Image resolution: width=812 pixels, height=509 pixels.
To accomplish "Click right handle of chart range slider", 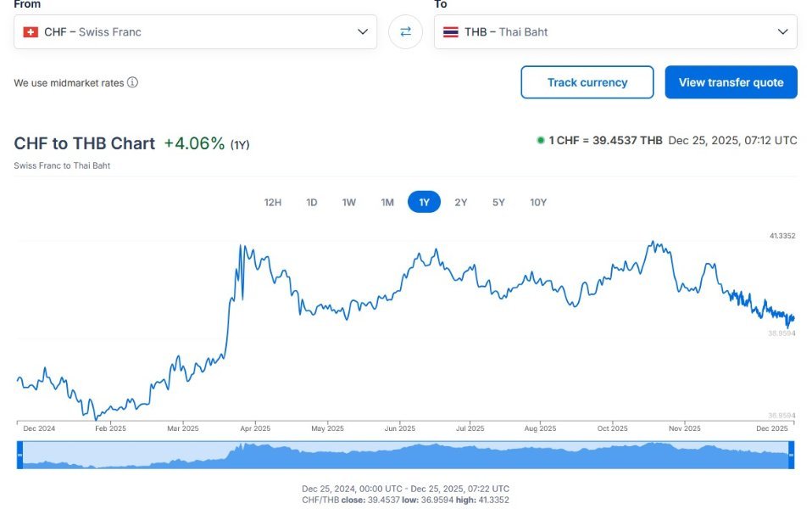I will [x=791, y=456].
